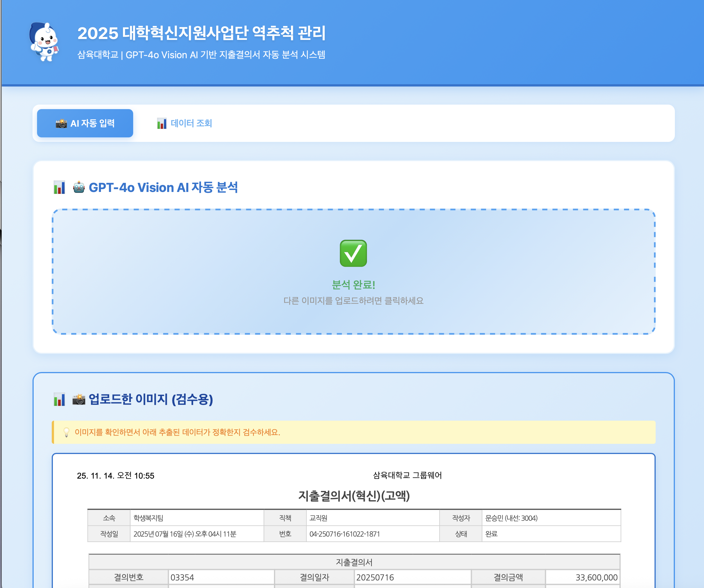
Task: Click the chart icon next to 업로드한 이미지 heading
Action: (59, 399)
